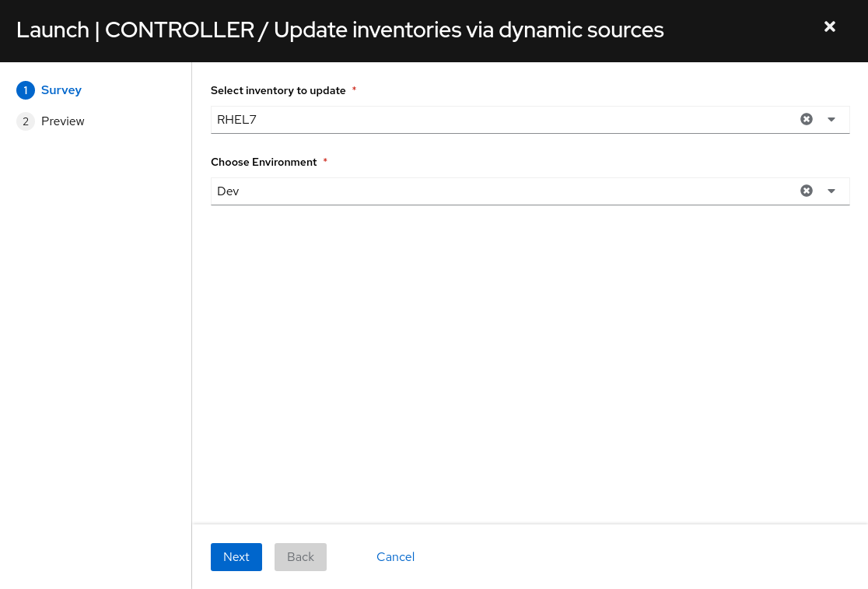Clear the RHEL7 inventory selection
Image resolution: width=868 pixels, height=589 pixels.
[x=807, y=119]
